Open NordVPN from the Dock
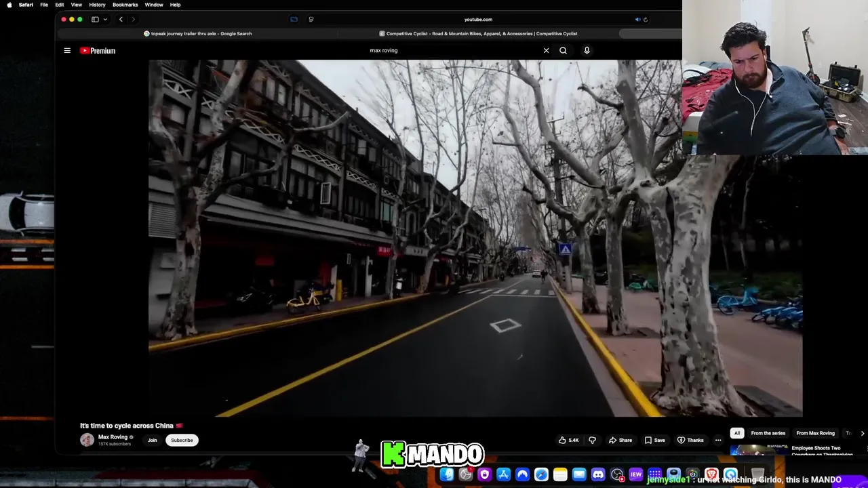The width and height of the screenshot is (868, 488). coord(522,474)
